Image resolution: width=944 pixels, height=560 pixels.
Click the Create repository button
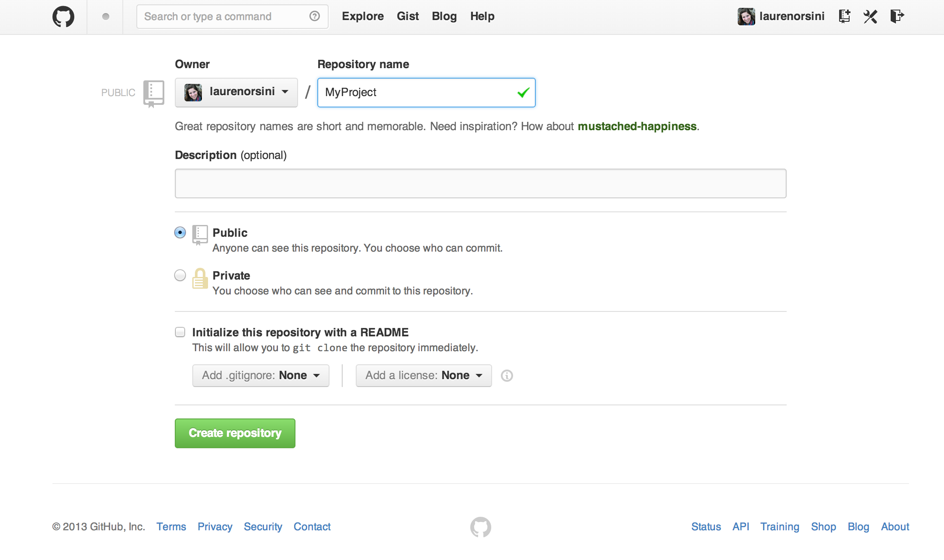[235, 433]
